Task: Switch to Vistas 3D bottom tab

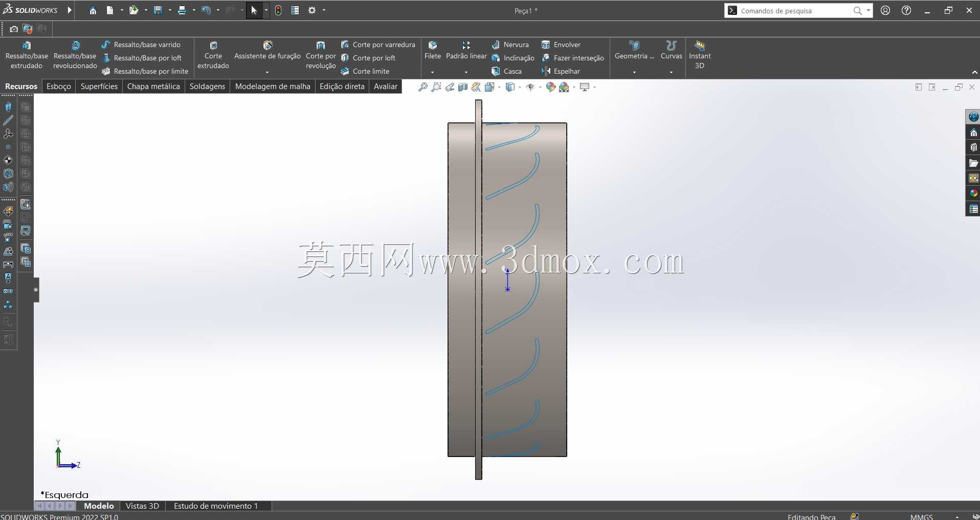Action: click(x=142, y=506)
